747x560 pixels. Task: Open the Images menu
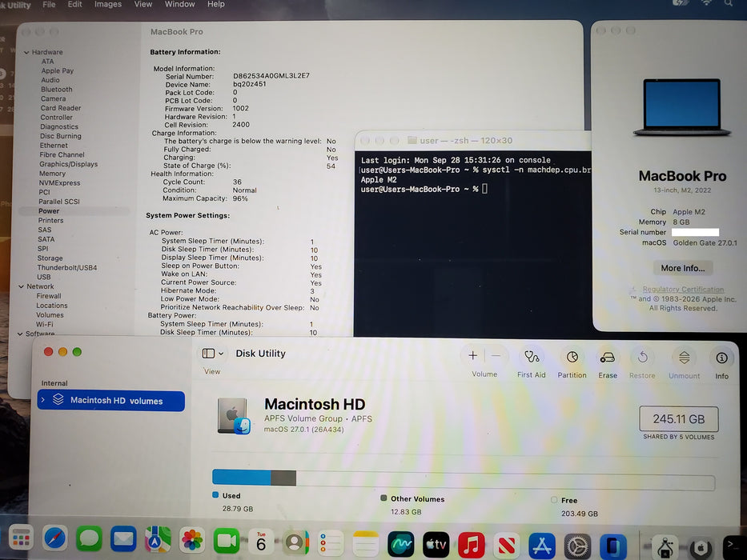tap(107, 4)
